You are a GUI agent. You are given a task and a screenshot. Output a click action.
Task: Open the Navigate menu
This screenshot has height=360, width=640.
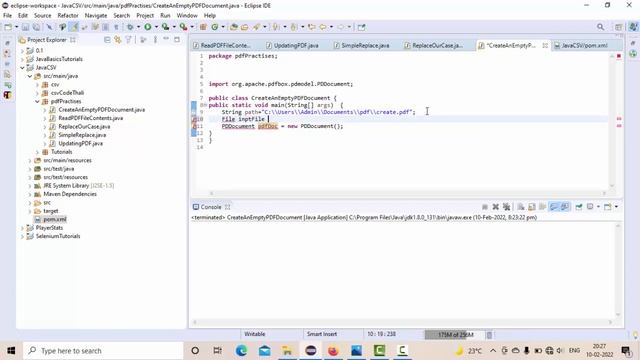pyautogui.click(x=96, y=16)
